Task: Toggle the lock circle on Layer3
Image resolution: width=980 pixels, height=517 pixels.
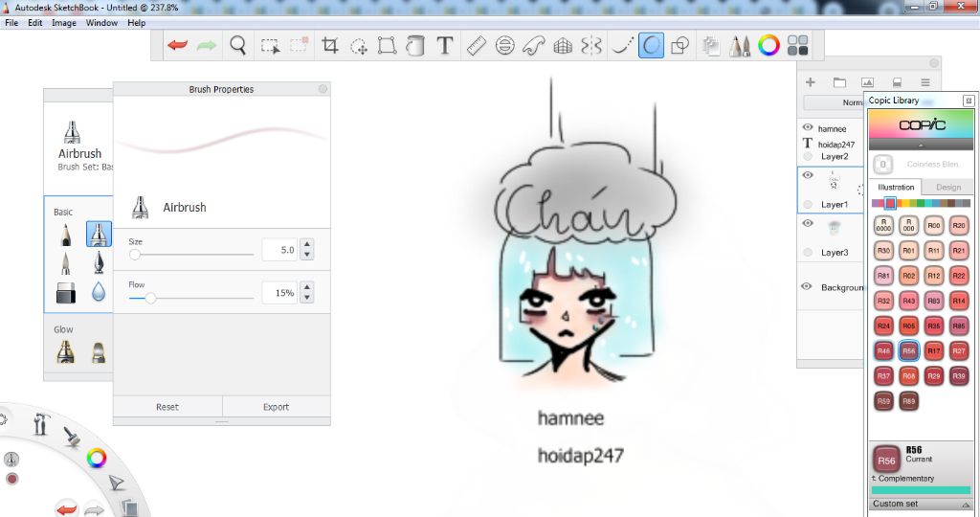Action: 808,252
